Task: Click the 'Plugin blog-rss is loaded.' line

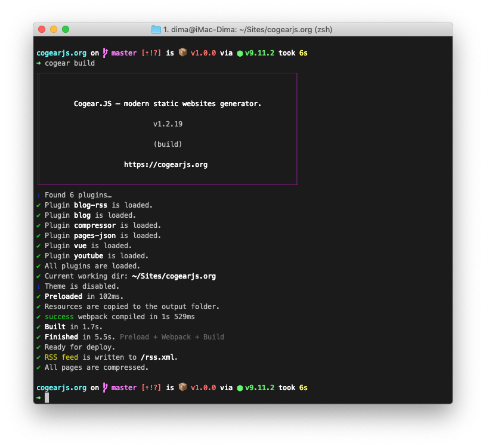Action: (98, 205)
